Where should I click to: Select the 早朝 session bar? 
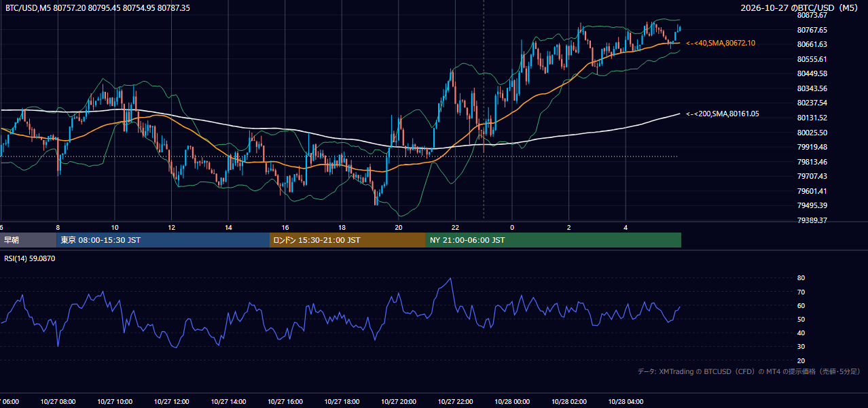coord(28,240)
